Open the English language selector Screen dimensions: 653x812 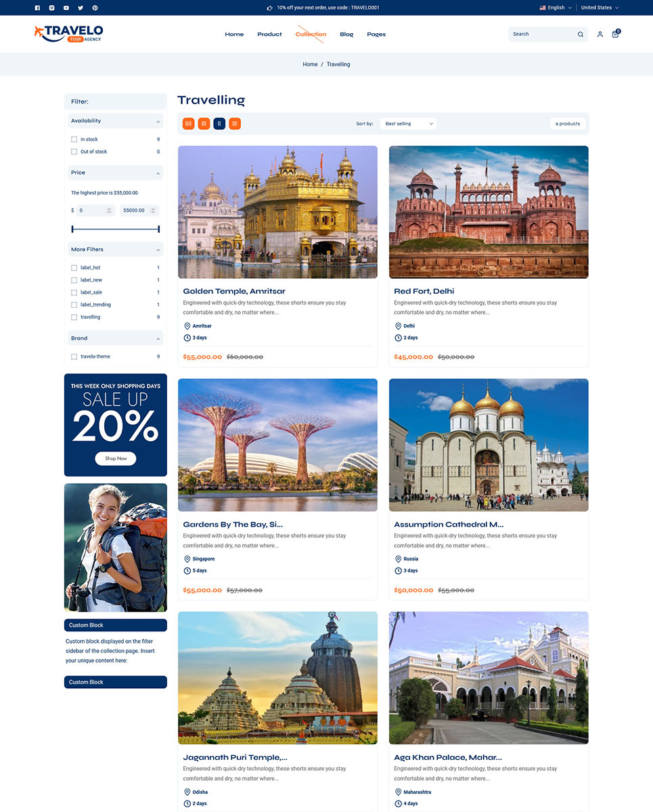pyautogui.click(x=556, y=7)
